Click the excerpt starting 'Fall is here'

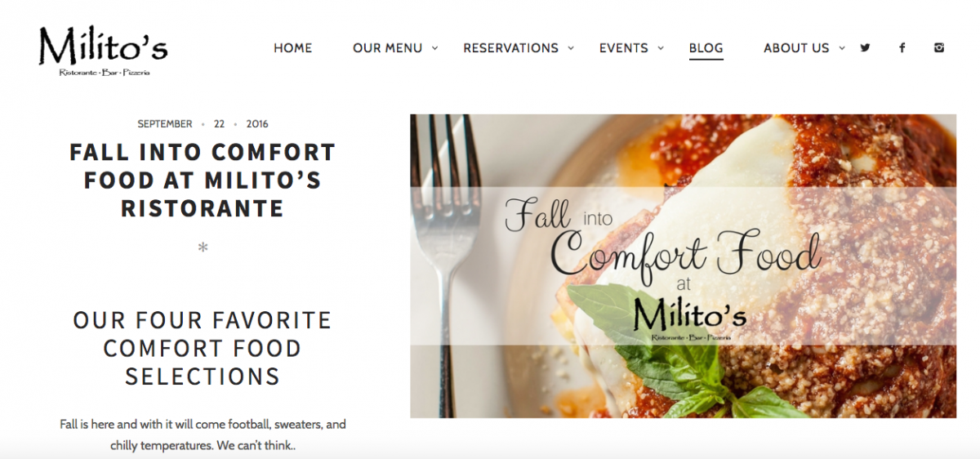pos(203,434)
